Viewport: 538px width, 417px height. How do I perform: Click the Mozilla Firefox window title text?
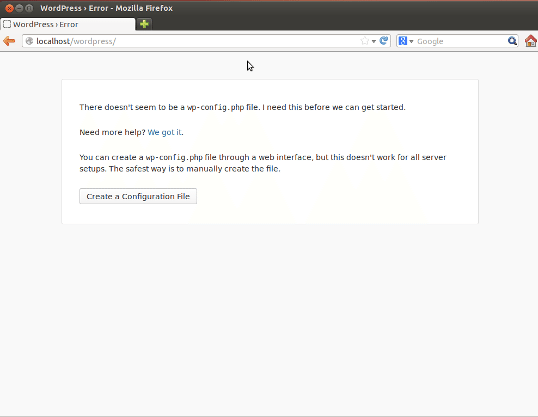pos(144,8)
